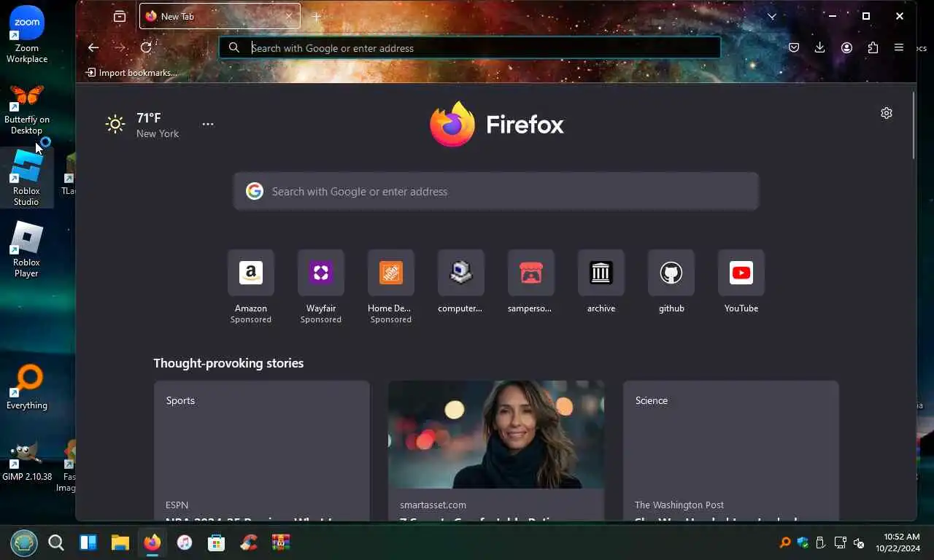Screen dimensions: 934x560
Task: Open Windows Security tray shield icon
Action: click(803, 542)
